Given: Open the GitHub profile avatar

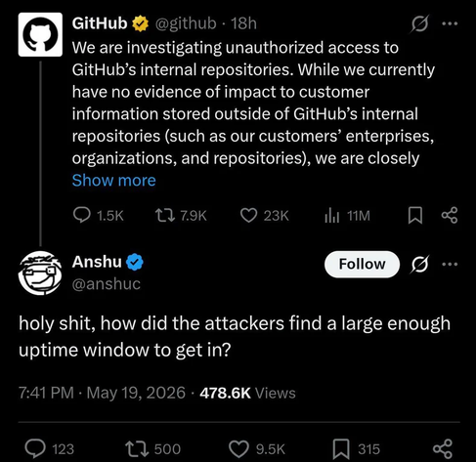Looking at the screenshot, I should click(x=40, y=34).
